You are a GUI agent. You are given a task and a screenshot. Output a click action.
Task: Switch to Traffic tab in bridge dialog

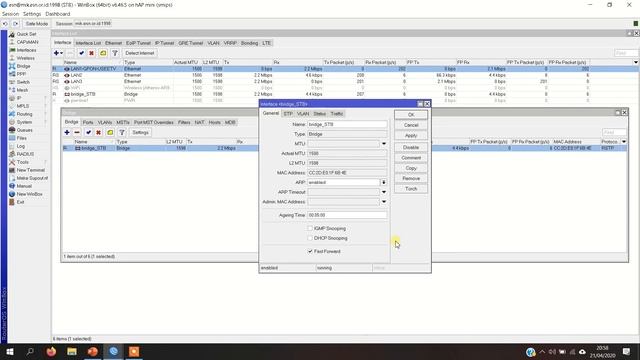337,114
